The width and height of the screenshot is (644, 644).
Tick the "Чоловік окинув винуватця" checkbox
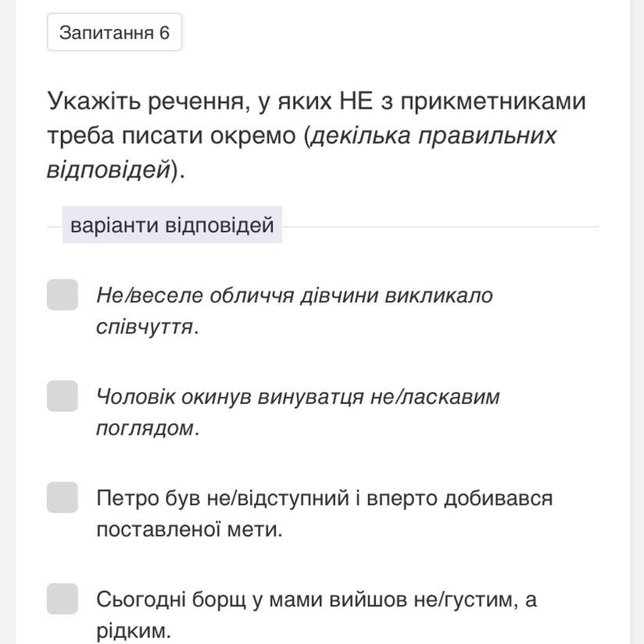63,396
